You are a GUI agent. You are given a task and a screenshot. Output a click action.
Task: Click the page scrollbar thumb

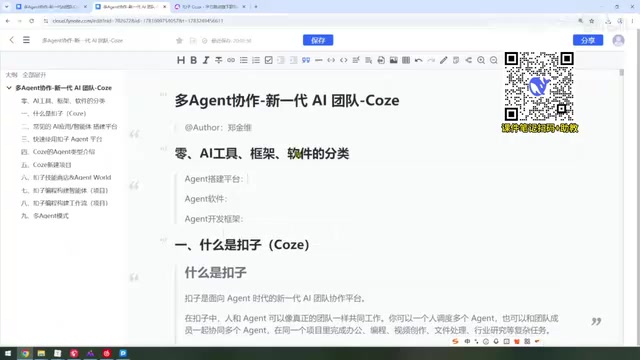click(622, 72)
